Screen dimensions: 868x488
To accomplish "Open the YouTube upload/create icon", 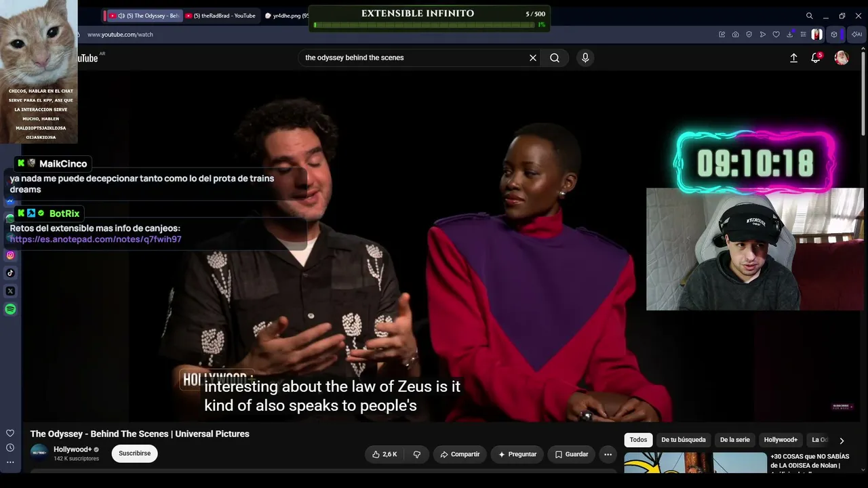I will pos(793,58).
